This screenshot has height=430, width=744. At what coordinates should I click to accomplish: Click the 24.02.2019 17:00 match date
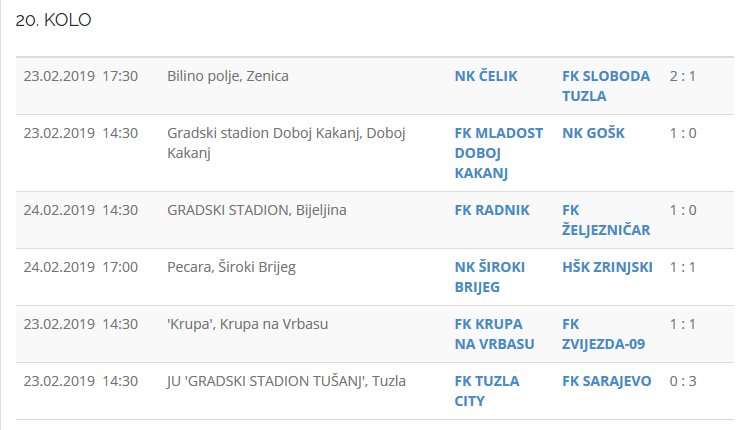click(80, 267)
